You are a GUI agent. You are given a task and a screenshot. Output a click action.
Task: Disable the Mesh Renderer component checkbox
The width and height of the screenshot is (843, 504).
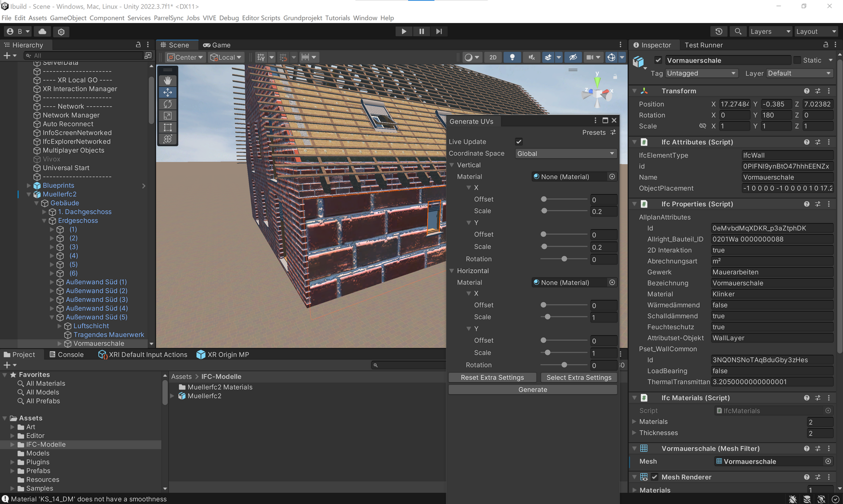[x=655, y=477]
